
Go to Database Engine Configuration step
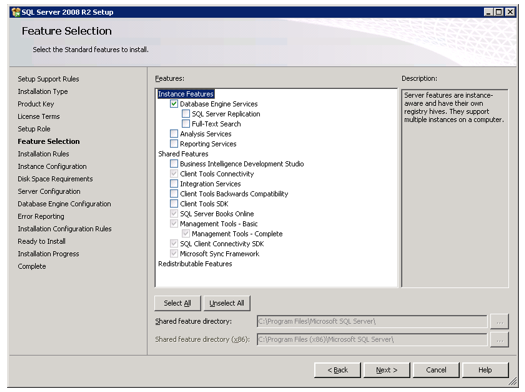point(64,204)
